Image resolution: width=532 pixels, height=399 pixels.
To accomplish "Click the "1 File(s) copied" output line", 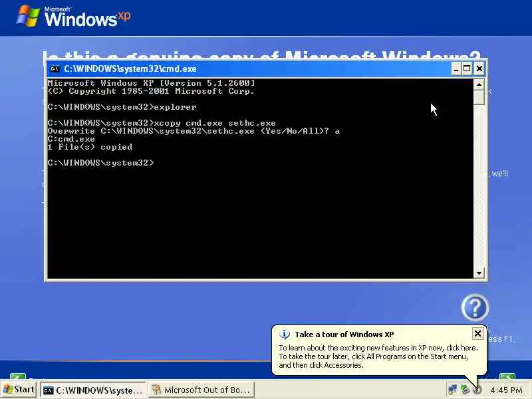I will pyautogui.click(x=90, y=147).
